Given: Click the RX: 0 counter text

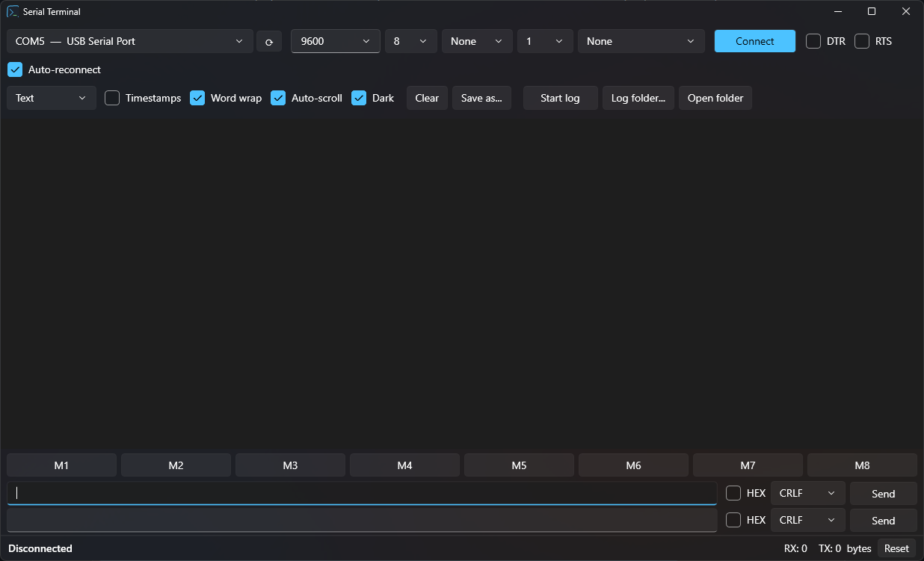Looking at the screenshot, I should coord(795,548).
